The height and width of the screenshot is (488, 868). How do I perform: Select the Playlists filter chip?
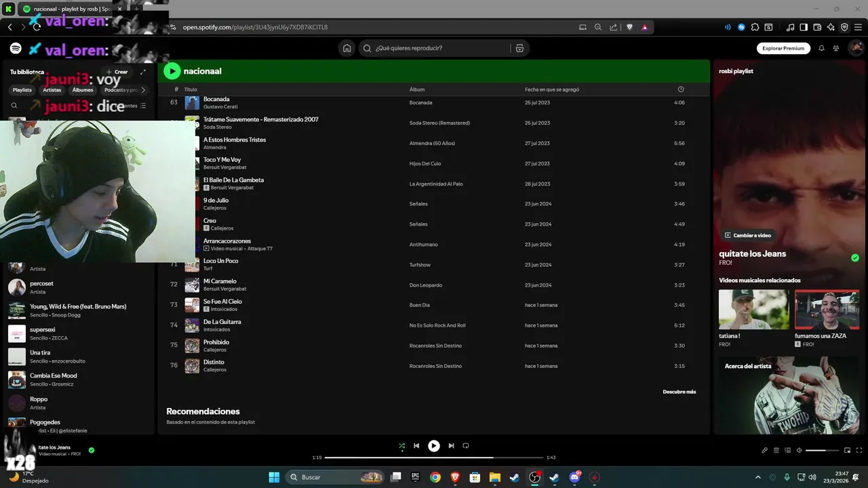click(22, 89)
